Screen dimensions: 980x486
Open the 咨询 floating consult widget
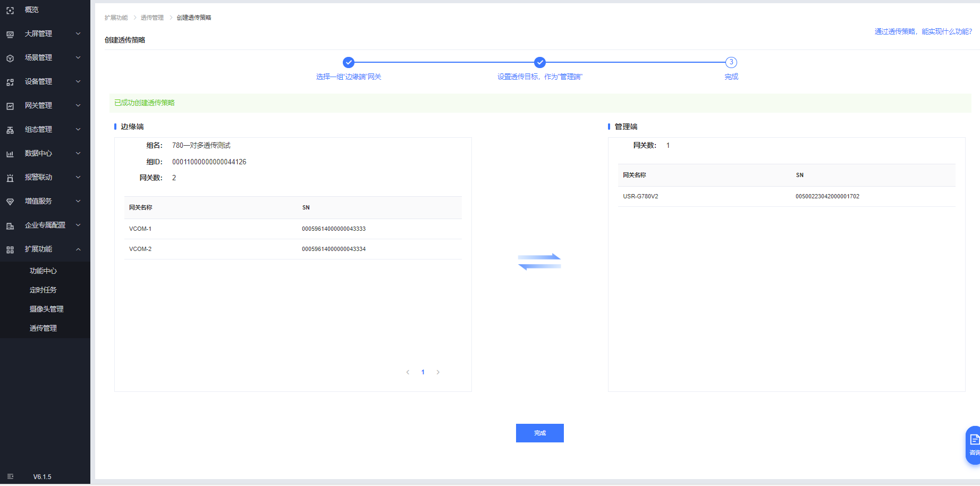coord(973,445)
